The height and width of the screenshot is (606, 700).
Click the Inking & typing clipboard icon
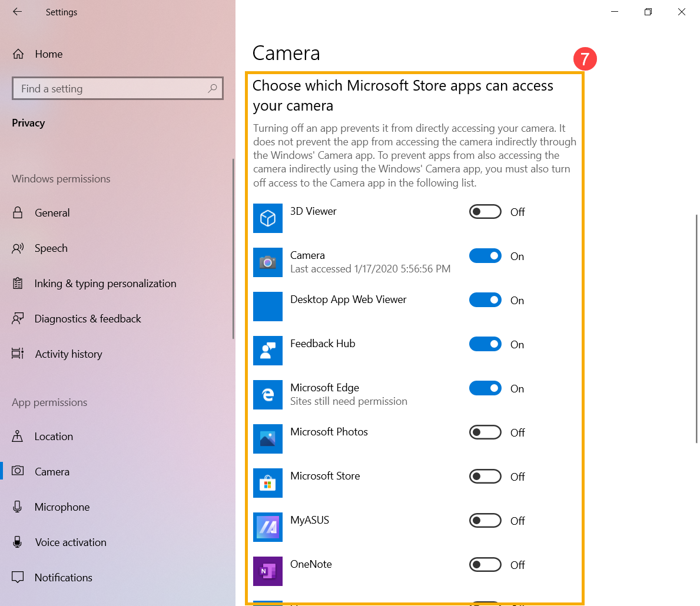[x=18, y=284]
